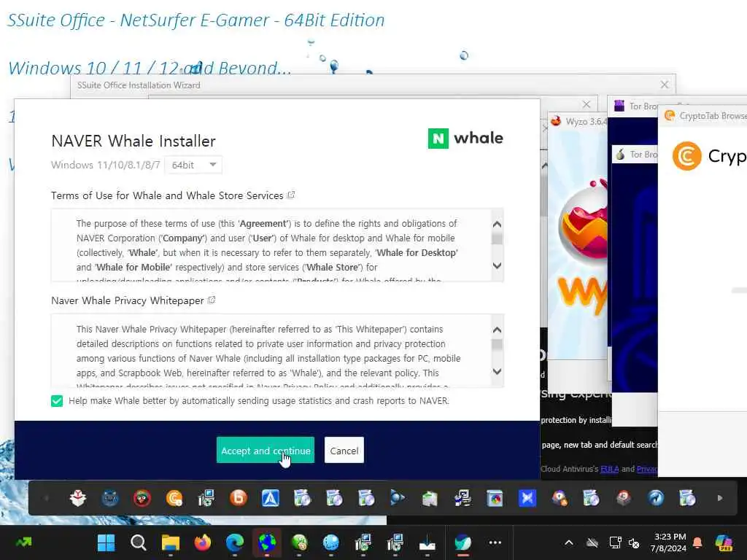
Task: Open network status tray icon
Action: coord(615,542)
